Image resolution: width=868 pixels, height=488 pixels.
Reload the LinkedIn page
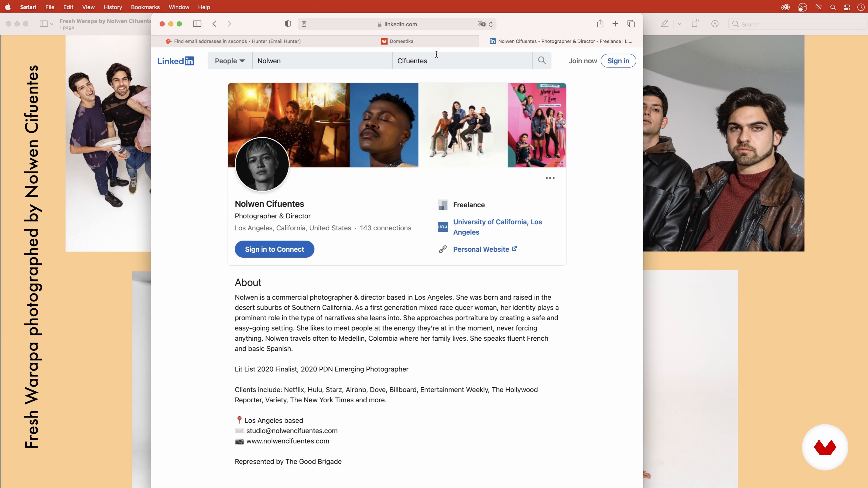[x=491, y=24]
